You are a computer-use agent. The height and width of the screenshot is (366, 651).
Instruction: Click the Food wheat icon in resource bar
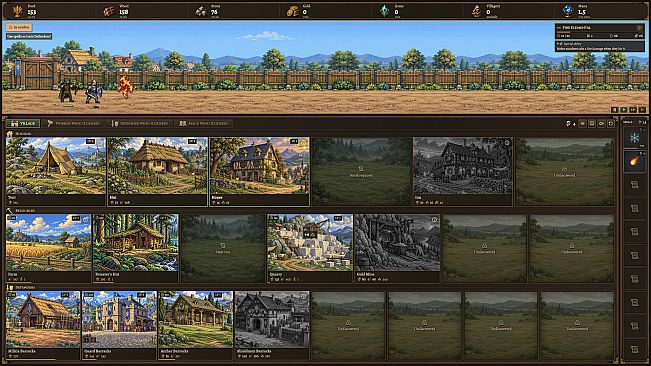click(x=17, y=11)
